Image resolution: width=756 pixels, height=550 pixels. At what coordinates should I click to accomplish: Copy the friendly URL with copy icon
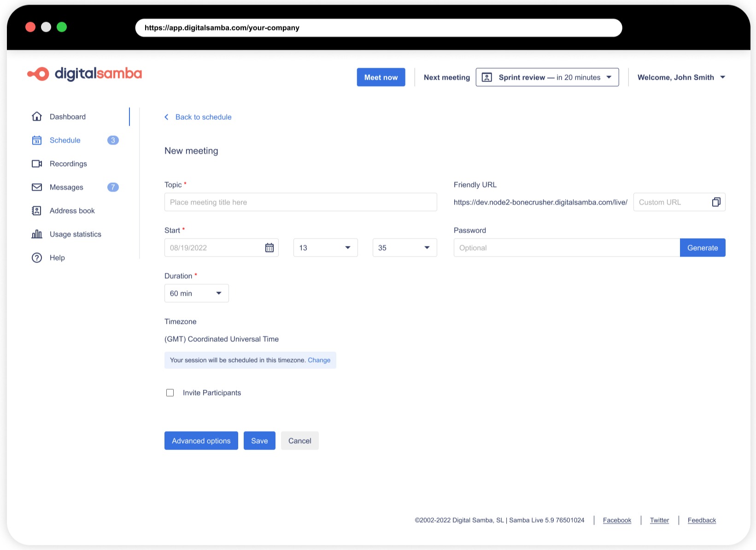(716, 202)
